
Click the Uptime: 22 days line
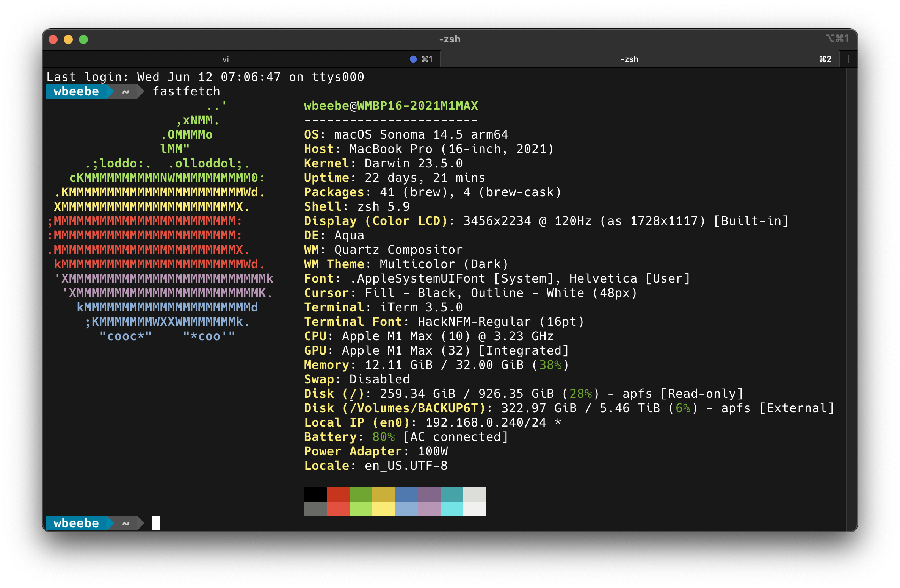[395, 178]
